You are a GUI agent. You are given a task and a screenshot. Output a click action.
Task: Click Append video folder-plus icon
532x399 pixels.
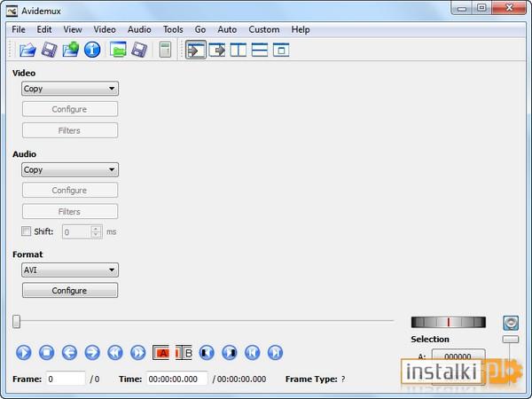point(71,50)
